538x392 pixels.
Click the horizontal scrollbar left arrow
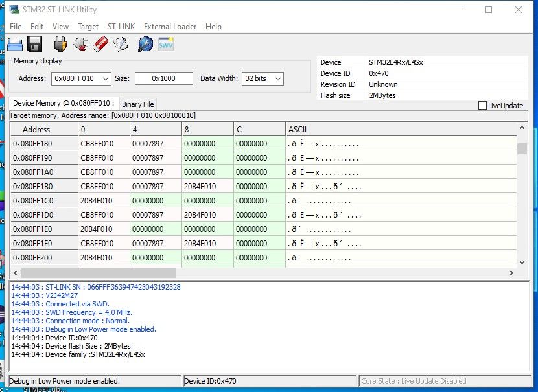[x=16, y=273]
